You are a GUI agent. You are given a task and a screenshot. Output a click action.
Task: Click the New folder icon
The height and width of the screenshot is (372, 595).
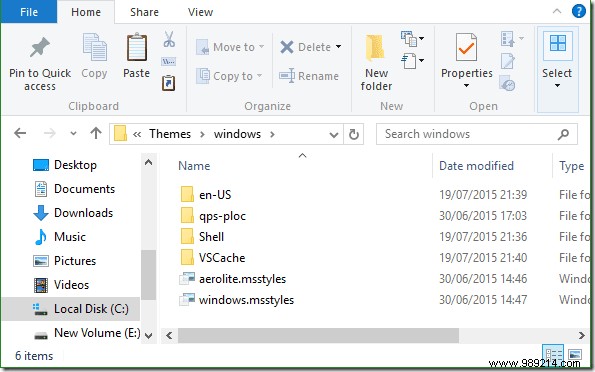click(375, 47)
